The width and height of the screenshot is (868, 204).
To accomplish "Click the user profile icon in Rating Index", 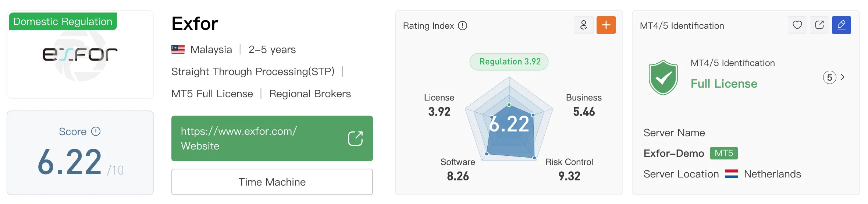I will pos(584,25).
